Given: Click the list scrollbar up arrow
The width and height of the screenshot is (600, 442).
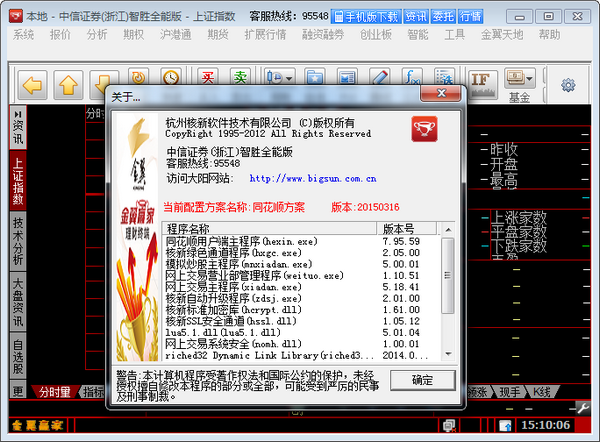Looking at the screenshot, I should coord(448,230).
